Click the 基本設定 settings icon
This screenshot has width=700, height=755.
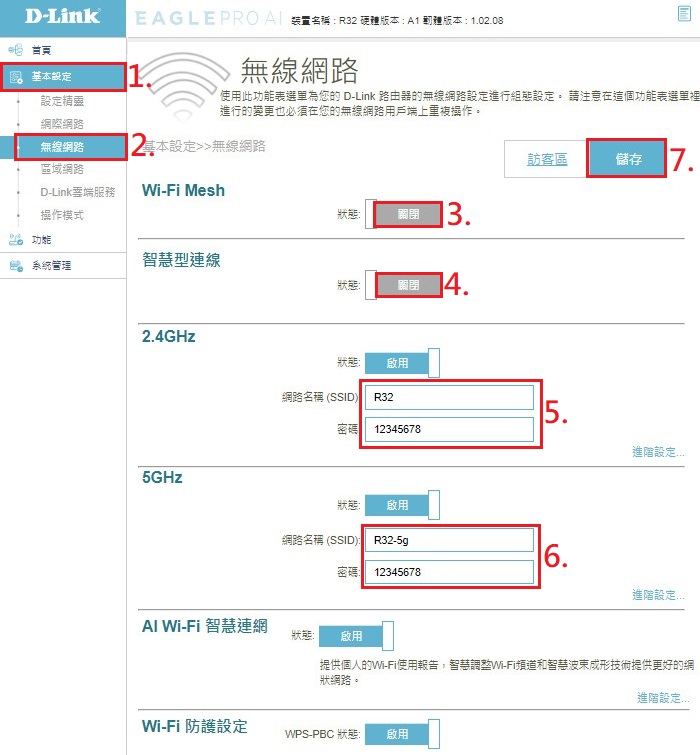(x=16, y=76)
